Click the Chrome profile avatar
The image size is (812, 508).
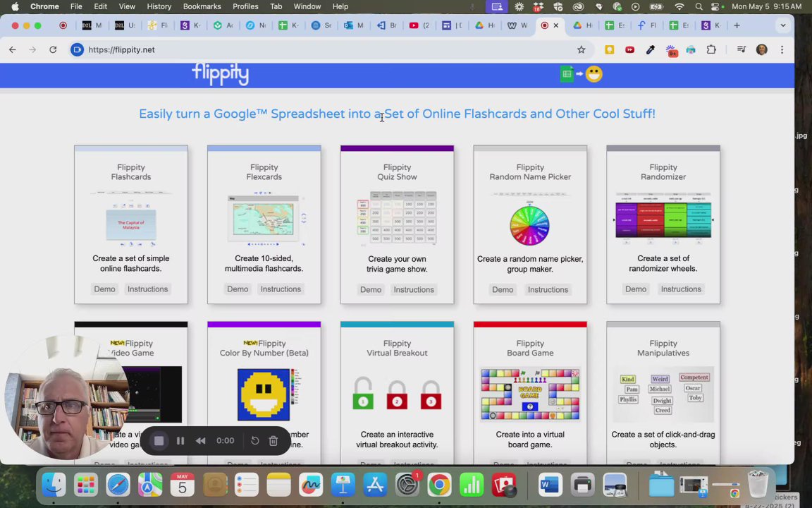[762, 50]
